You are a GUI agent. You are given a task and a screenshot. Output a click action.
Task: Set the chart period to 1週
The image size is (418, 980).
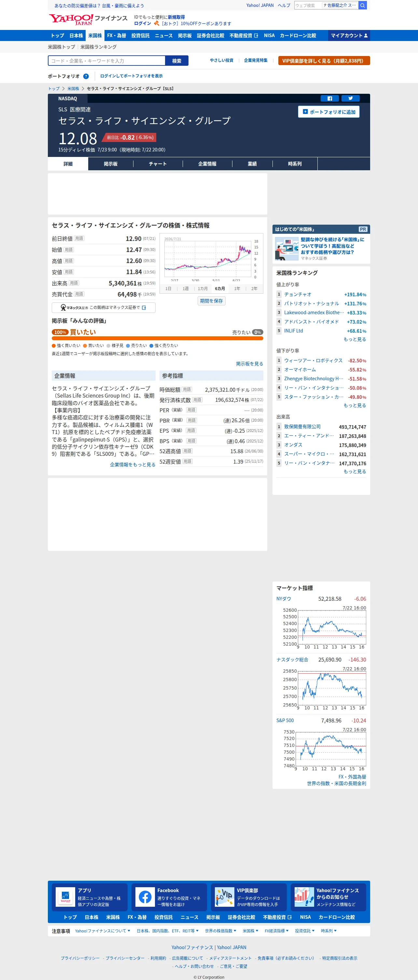[186, 289]
